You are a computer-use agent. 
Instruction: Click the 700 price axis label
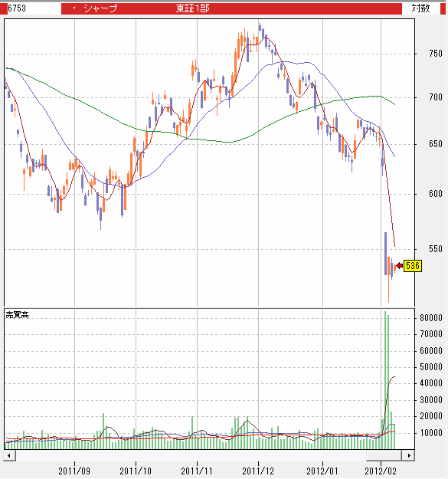coord(436,97)
